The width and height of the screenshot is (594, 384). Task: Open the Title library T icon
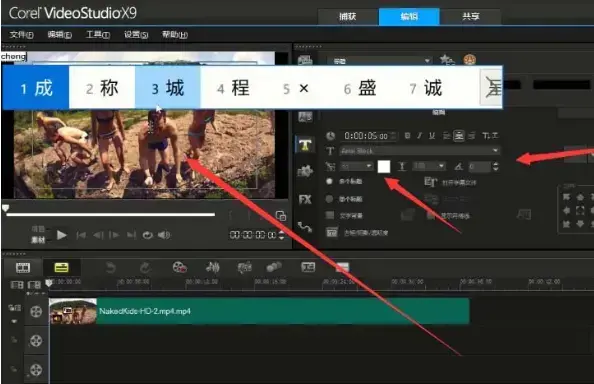(x=305, y=144)
